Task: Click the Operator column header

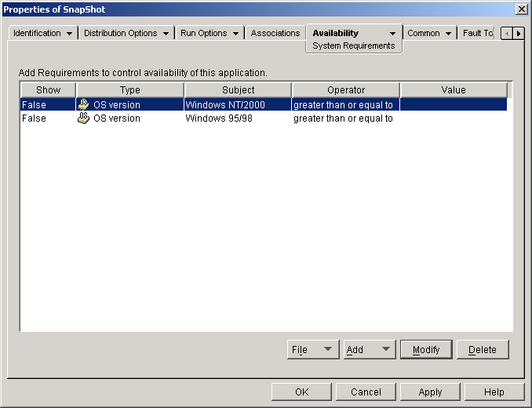Action: pyautogui.click(x=346, y=90)
